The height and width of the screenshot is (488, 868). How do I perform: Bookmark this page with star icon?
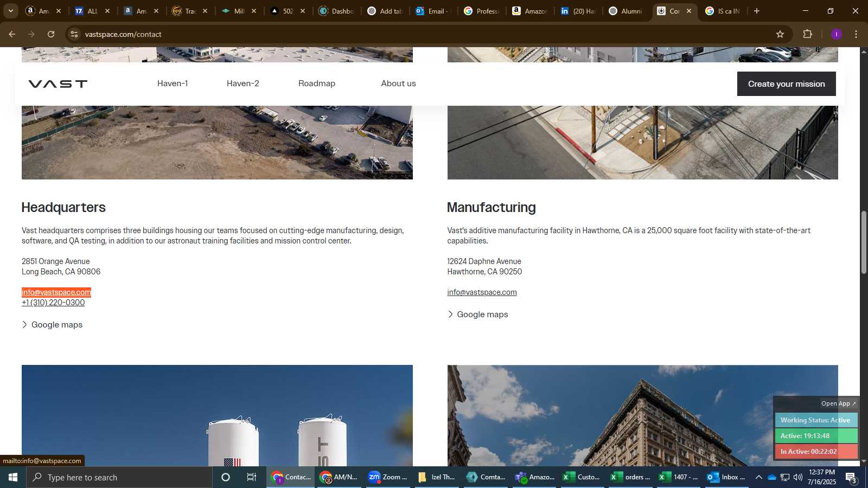pyautogui.click(x=780, y=34)
